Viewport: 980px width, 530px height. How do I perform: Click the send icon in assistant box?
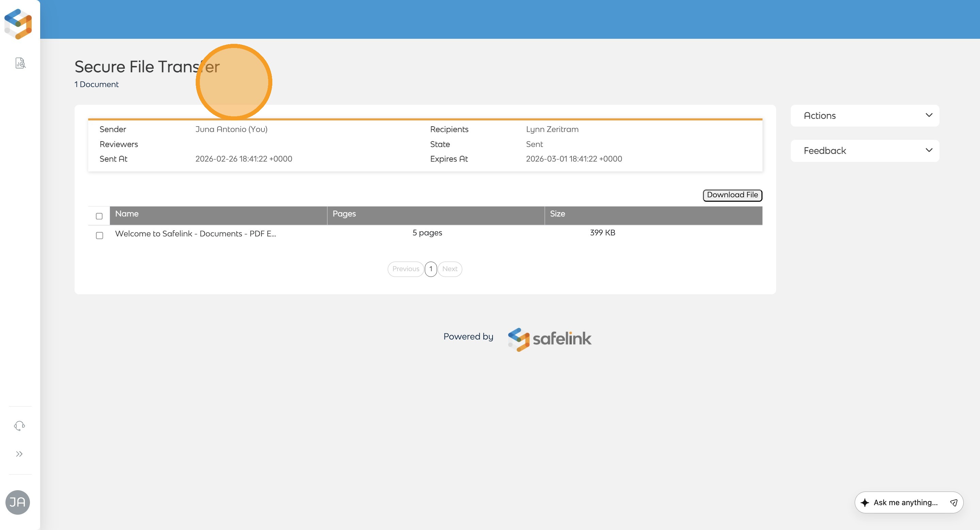pyautogui.click(x=954, y=503)
